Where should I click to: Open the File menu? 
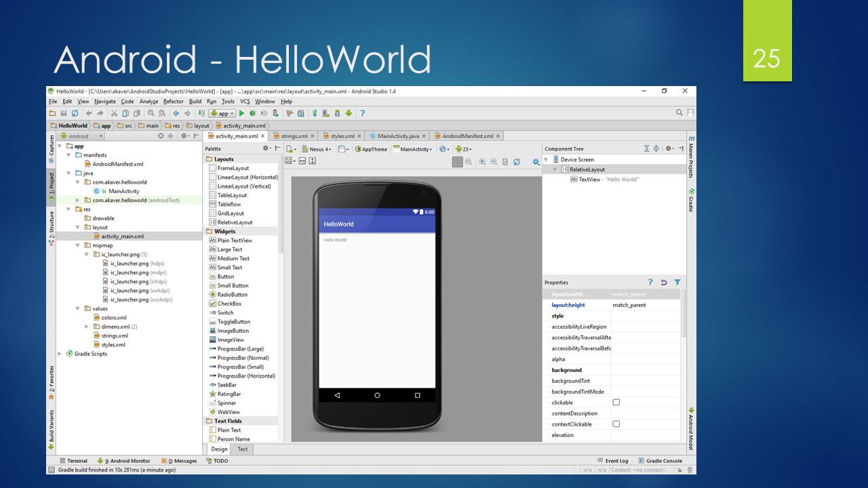(x=53, y=102)
